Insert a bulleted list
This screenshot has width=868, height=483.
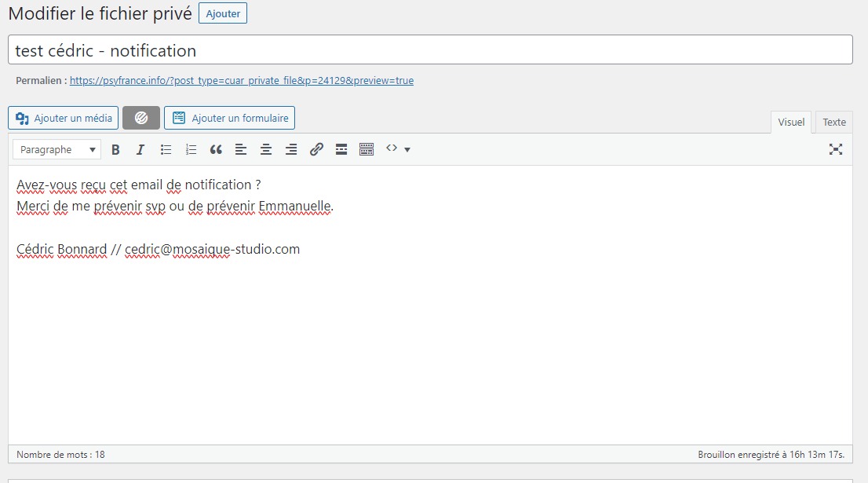pos(166,149)
